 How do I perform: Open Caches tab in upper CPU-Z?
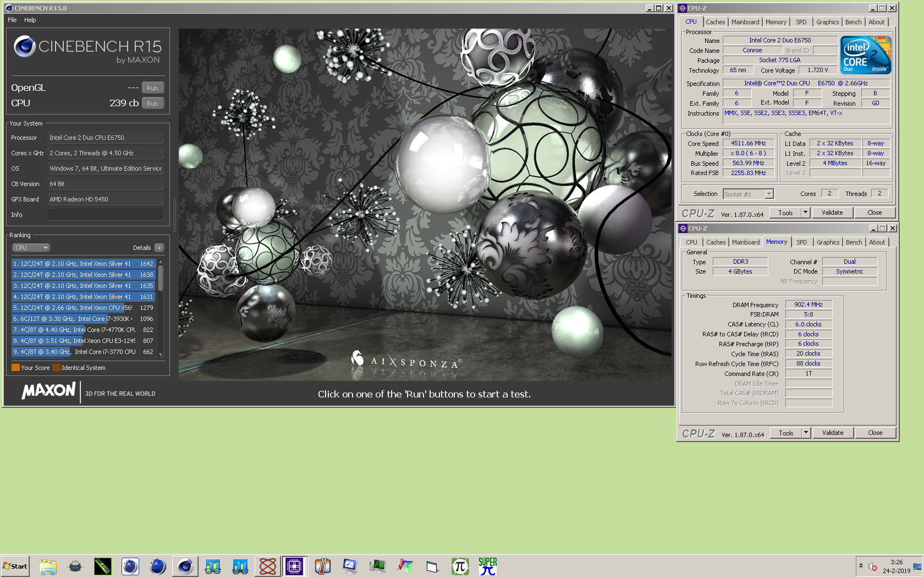[x=715, y=22]
